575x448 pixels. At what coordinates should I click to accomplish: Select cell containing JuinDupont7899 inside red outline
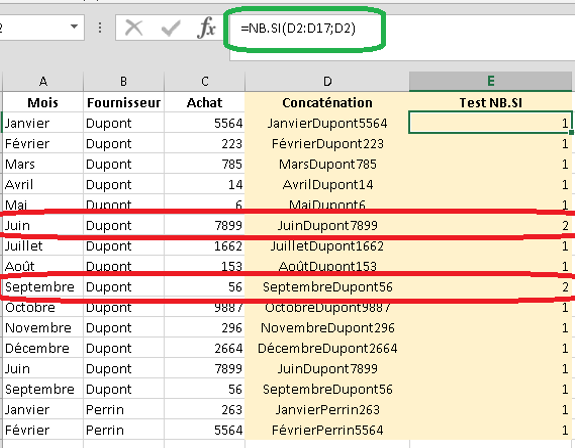point(327,225)
